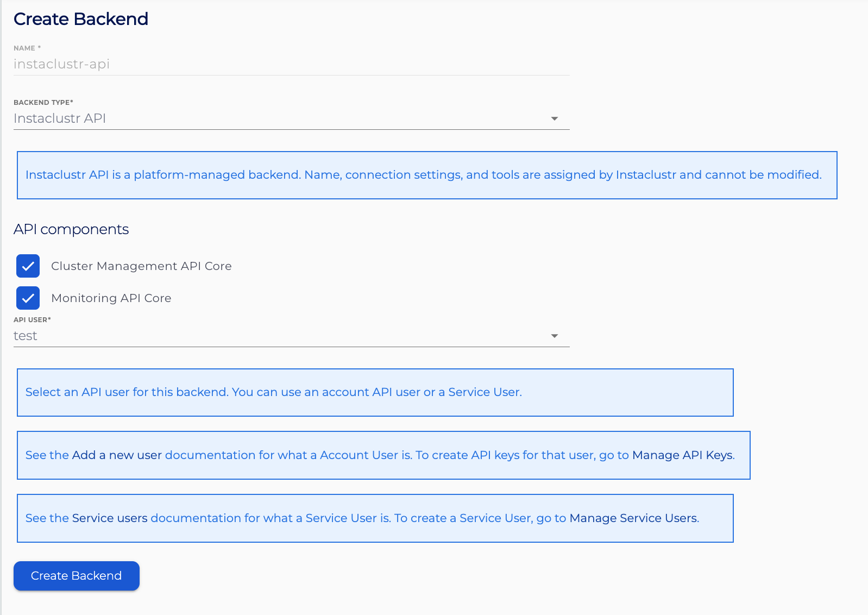The width and height of the screenshot is (868, 615).
Task: Click the instaclustr-api name field
Action: (x=292, y=64)
